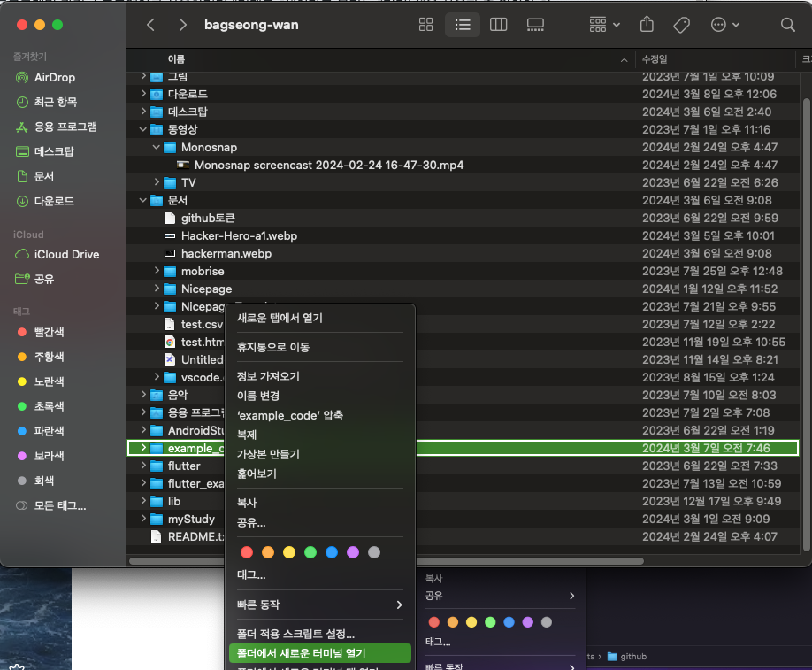Expand the 데스크탑 folder row
Image resolution: width=812 pixels, height=670 pixels.
(143, 112)
